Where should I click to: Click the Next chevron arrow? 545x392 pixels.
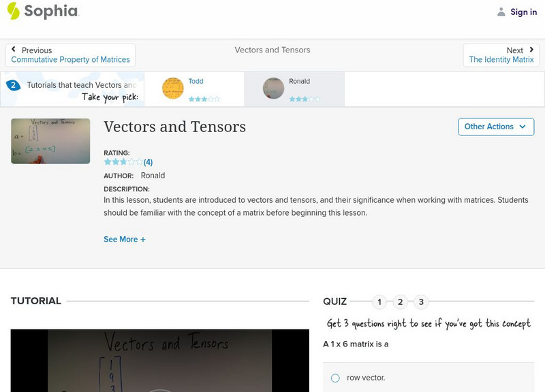(530, 50)
